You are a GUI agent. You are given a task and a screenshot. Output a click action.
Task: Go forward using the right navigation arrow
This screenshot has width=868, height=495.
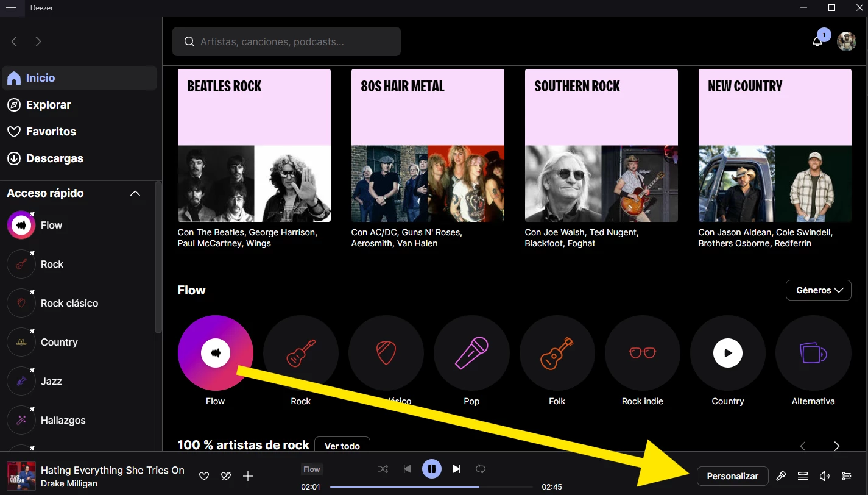pyautogui.click(x=38, y=41)
